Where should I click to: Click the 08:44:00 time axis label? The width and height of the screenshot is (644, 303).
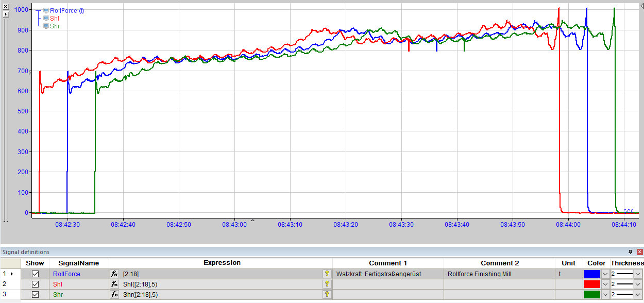coord(569,224)
